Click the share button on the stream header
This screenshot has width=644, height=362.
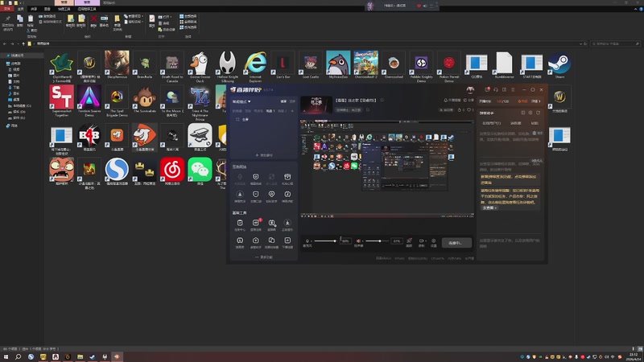point(468,100)
